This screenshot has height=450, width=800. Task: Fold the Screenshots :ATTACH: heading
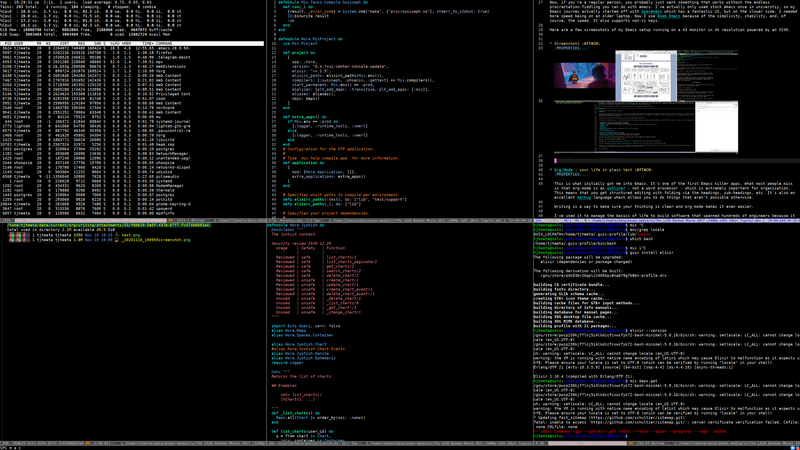pos(577,44)
